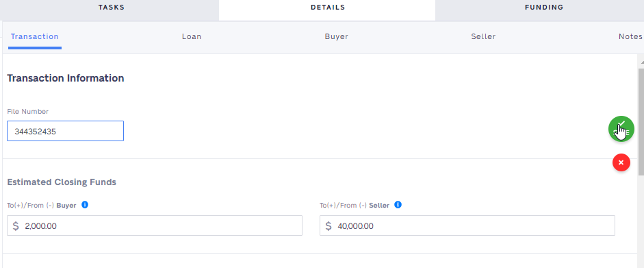Click the scrollbar up arrow
This screenshot has height=268, width=644.
click(641, 61)
